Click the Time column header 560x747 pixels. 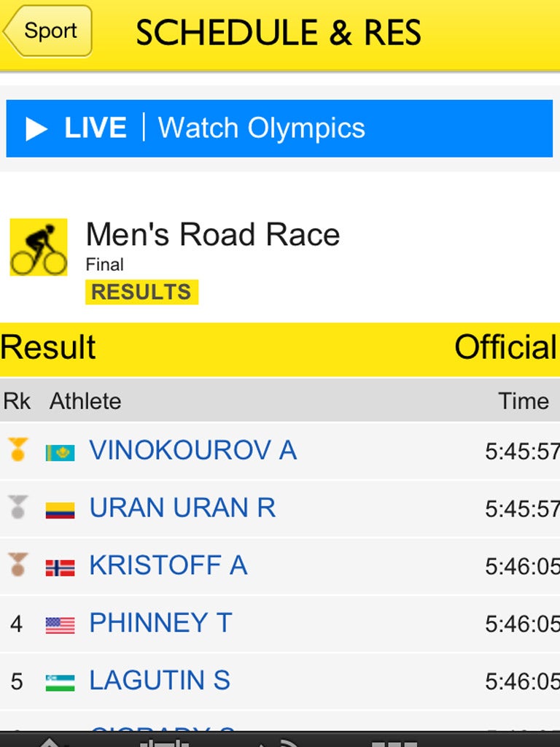point(523,400)
